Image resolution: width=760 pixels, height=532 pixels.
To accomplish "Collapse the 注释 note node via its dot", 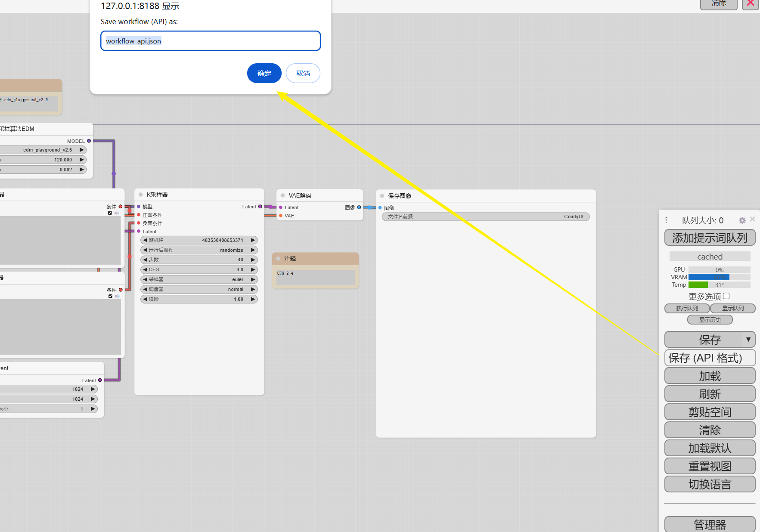I will [278, 259].
